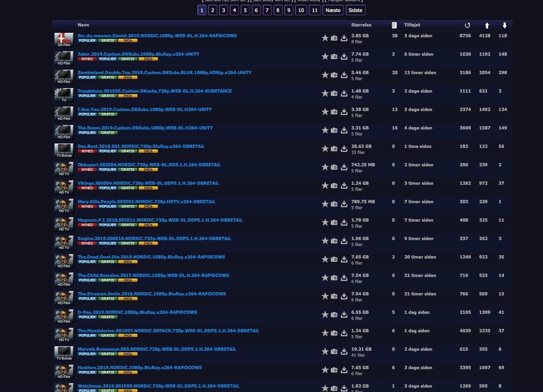The height and width of the screenshot is (392, 543).
Task: Click HD TV category icon for Vikings row
Action: [x=64, y=188]
